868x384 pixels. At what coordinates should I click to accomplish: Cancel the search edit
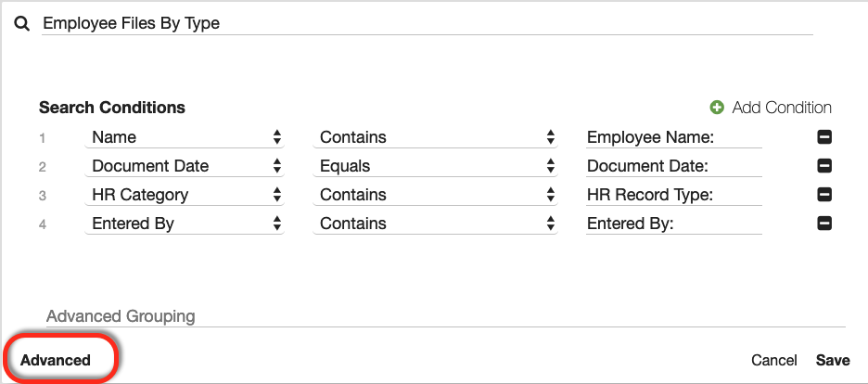[x=774, y=360]
